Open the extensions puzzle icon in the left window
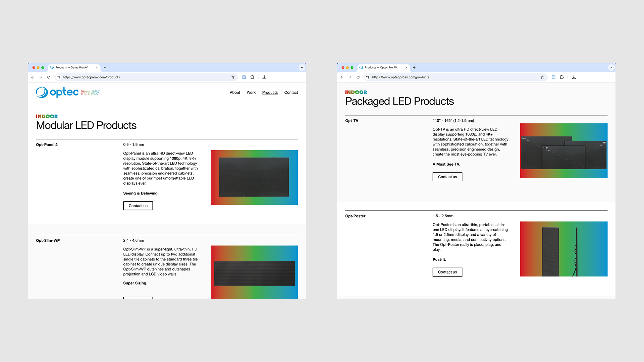 coord(252,77)
